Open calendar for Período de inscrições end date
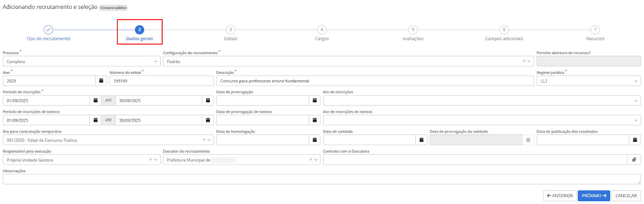This screenshot has height=204, width=644. [x=208, y=100]
